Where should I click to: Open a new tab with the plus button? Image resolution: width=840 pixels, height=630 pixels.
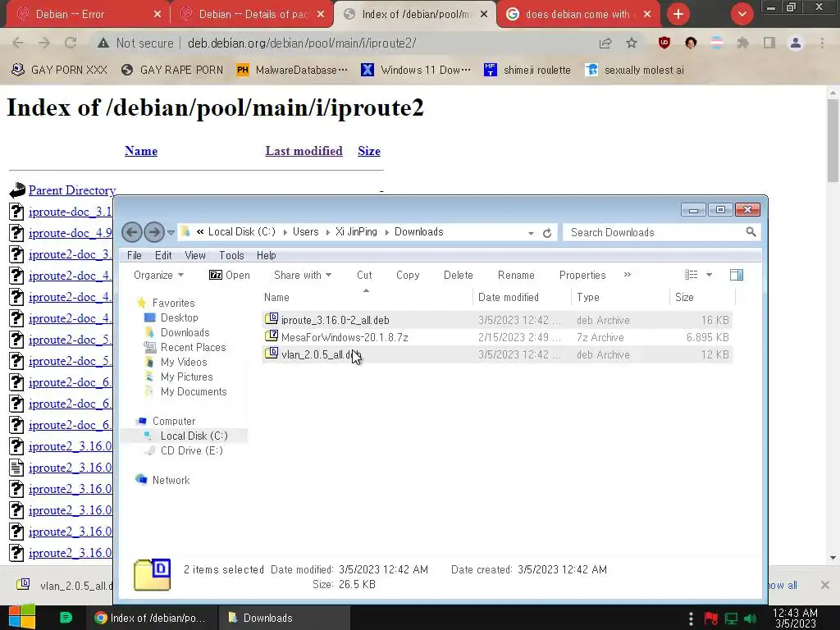(x=678, y=14)
